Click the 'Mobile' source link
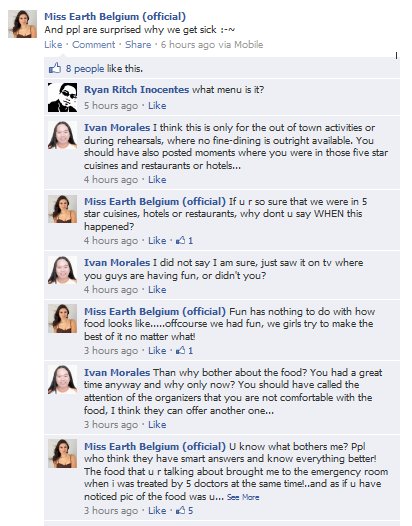This screenshot has width=412, height=526. pyautogui.click(x=248, y=45)
